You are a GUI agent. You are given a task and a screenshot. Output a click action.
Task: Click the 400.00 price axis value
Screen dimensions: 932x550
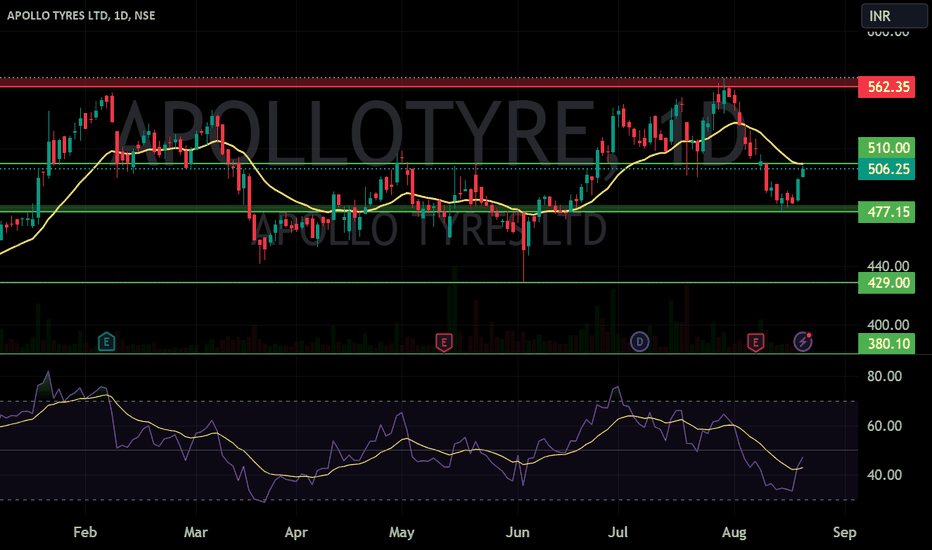click(x=888, y=325)
